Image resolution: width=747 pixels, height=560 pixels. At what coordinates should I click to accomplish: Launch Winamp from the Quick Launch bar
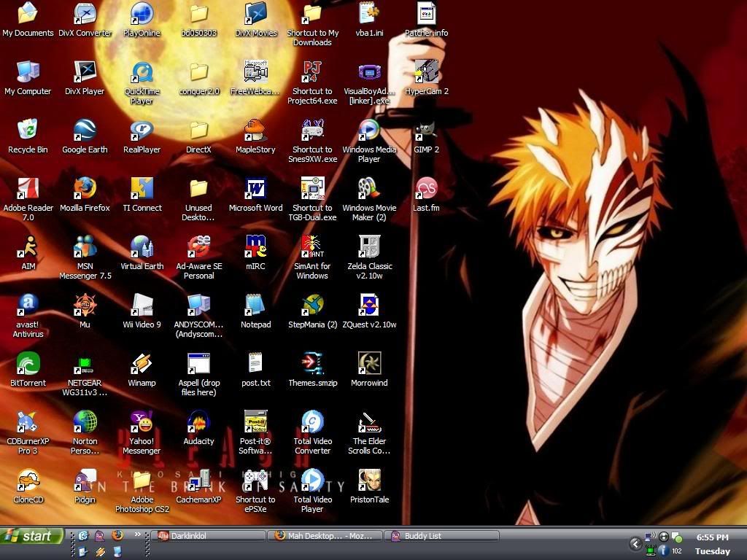click(x=100, y=552)
